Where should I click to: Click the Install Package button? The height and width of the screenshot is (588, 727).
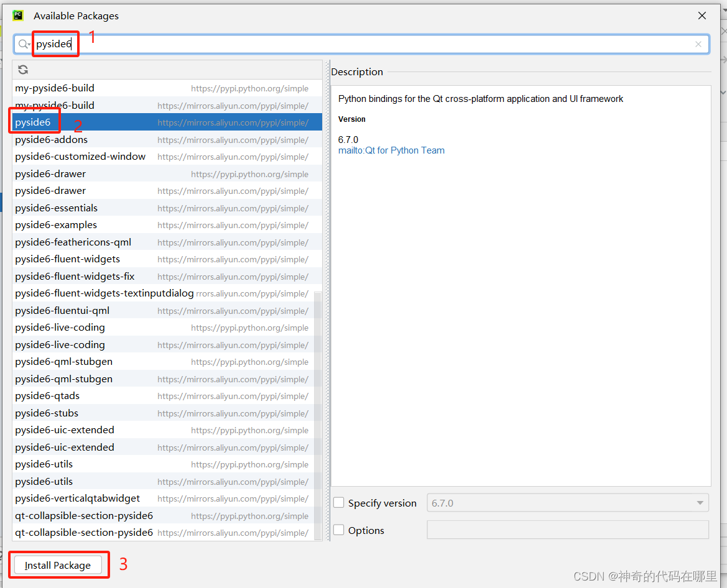58,564
